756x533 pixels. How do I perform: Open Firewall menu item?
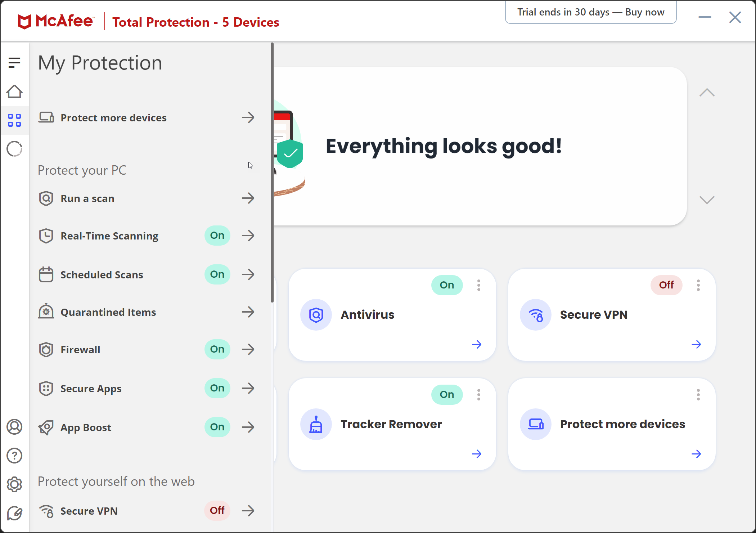coord(147,349)
